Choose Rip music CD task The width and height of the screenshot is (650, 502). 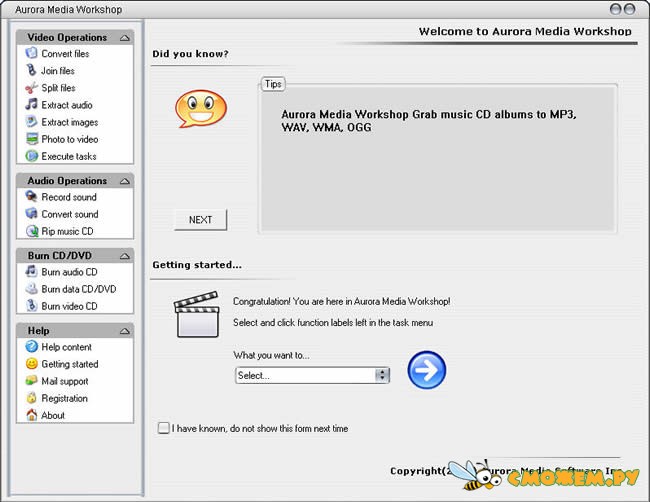click(x=67, y=231)
